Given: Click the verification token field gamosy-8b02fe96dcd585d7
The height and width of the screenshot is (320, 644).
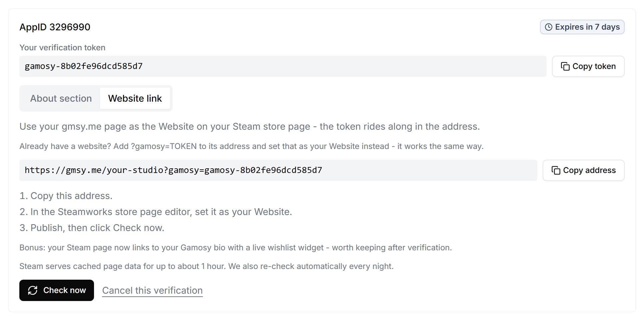Looking at the screenshot, I should (x=283, y=66).
